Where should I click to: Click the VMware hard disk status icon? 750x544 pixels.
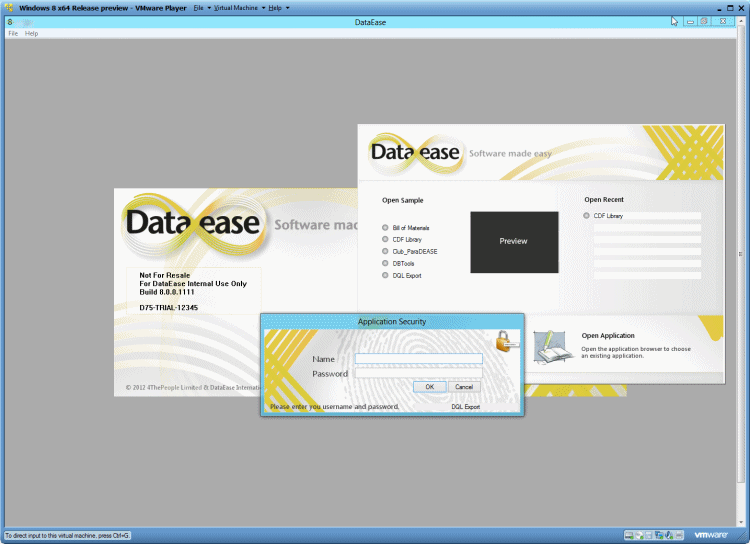[x=629, y=535]
